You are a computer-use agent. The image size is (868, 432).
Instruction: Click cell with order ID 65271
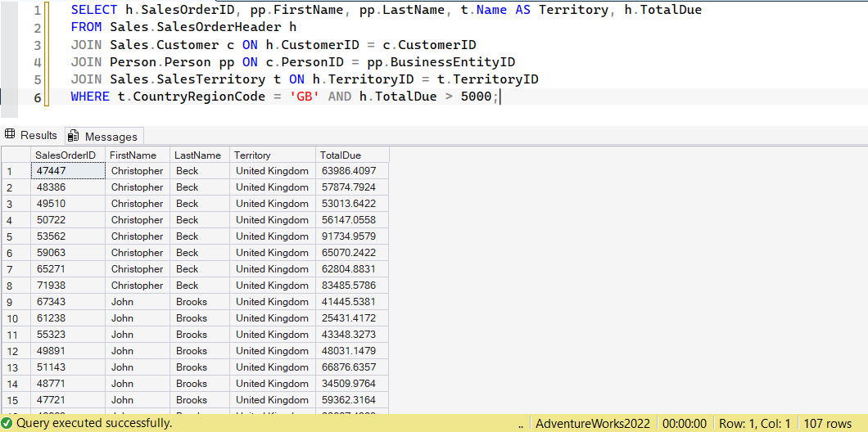[x=68, y=269]
